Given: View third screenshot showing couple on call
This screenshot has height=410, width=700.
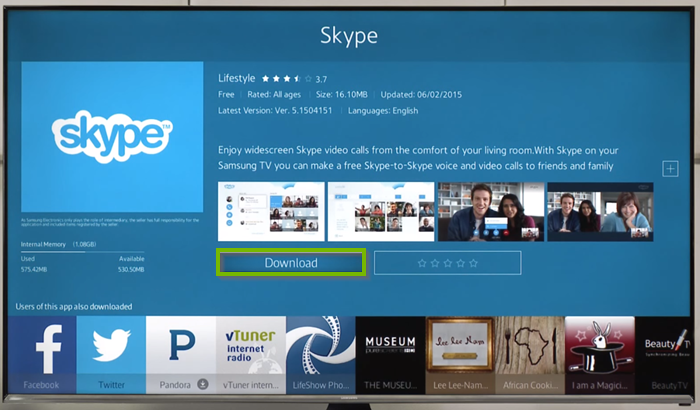Looking at the screenshot, I should coord(491,212).
